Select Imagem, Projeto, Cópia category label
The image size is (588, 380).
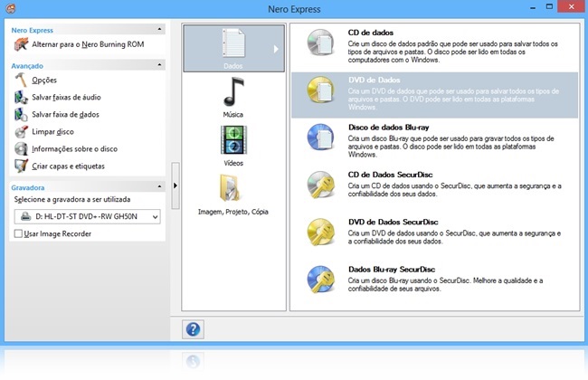pyautogui.click(x=233, y=212)
